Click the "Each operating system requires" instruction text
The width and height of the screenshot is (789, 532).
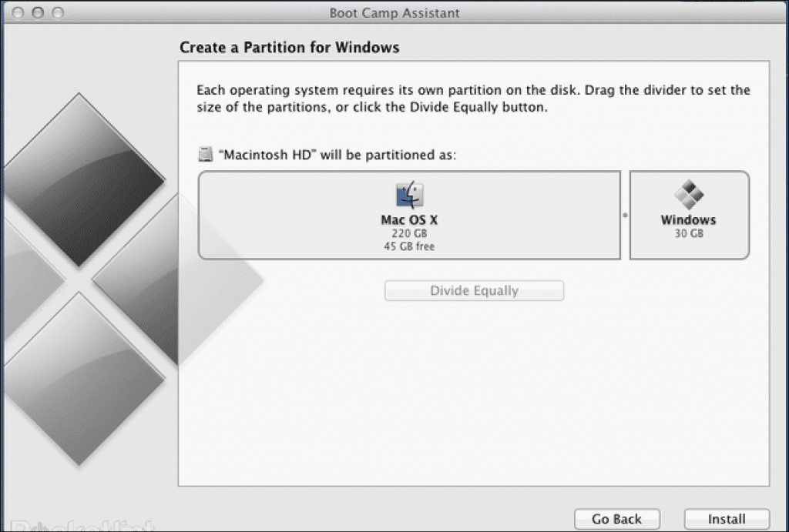474,99
